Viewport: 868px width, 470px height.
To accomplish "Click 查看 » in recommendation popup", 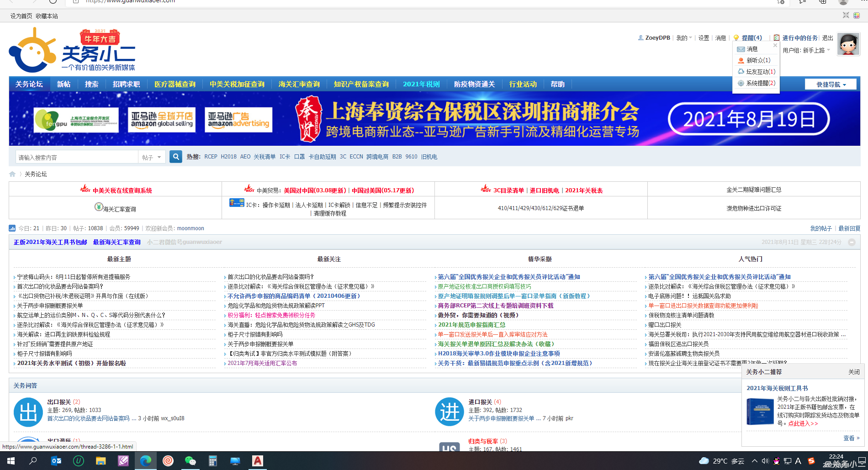I will pyautogui.click(x=851, y=438).
